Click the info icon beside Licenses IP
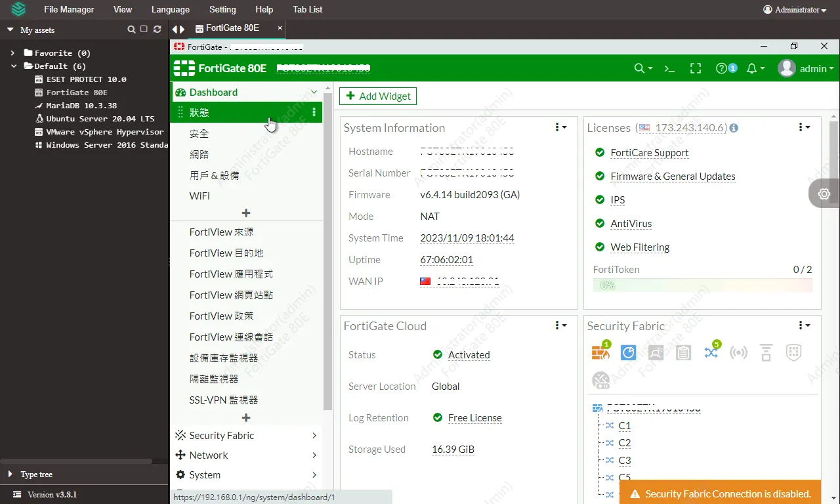The height and width of the screenshot is (504, 840). (x=734, y=128)
